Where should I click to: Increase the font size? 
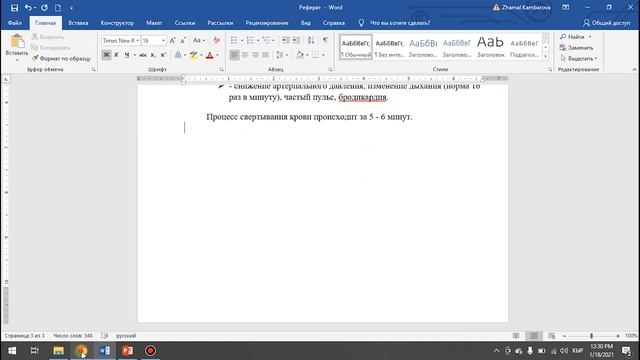coord(173,40)
